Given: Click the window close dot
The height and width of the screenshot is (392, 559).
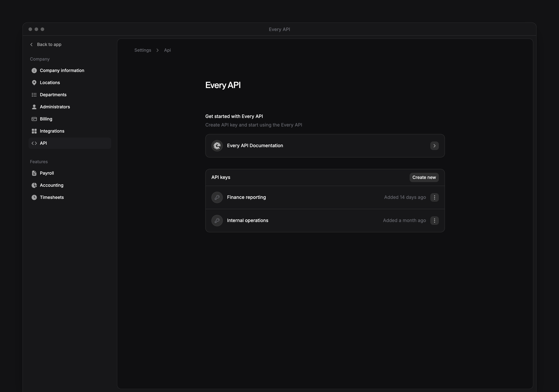Looking at the screenshot, I should 30,29.
